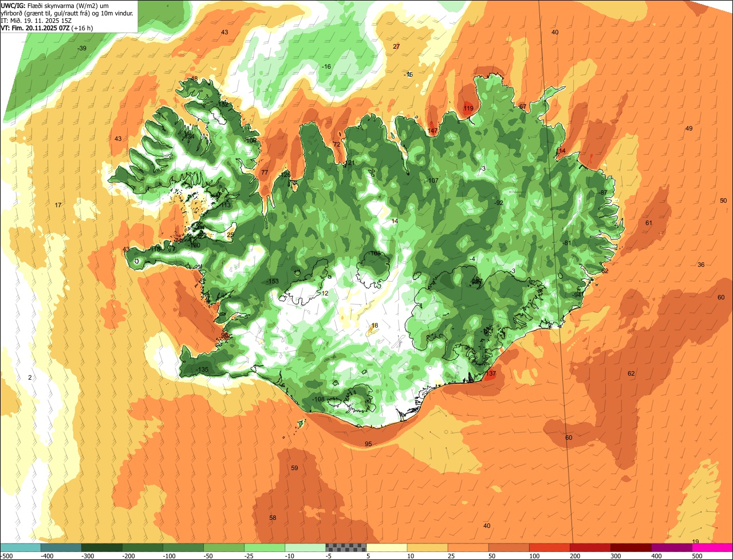Viewport: 733px width, 560px height.
Task: Select the 'IT: Mið. 19. 11. 2025 15Z' line
Action: [36, 21]
